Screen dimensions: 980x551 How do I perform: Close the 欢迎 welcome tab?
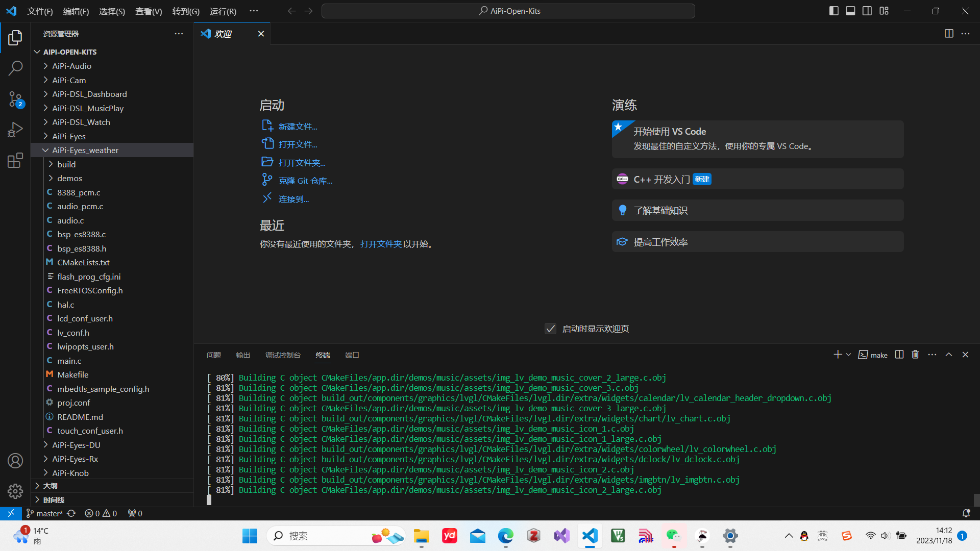(x=261, y=34)
